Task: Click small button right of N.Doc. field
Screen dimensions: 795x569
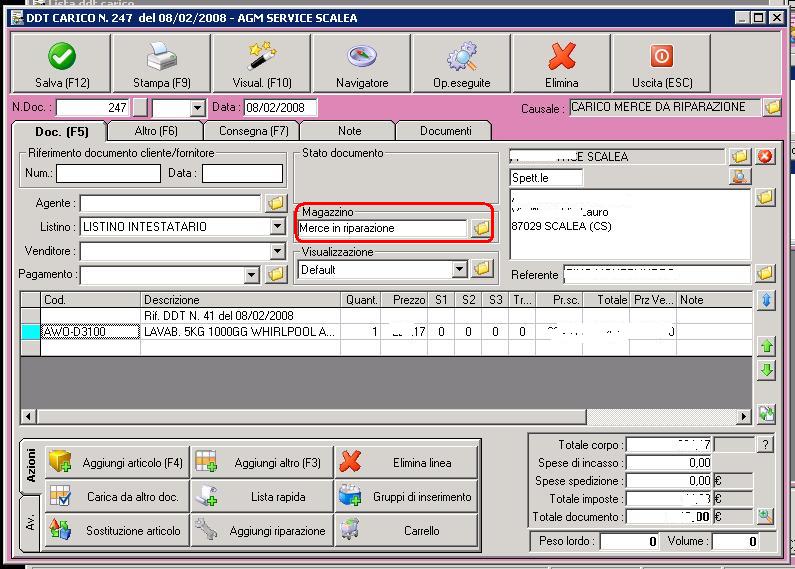Action: [x=139, y=108]
